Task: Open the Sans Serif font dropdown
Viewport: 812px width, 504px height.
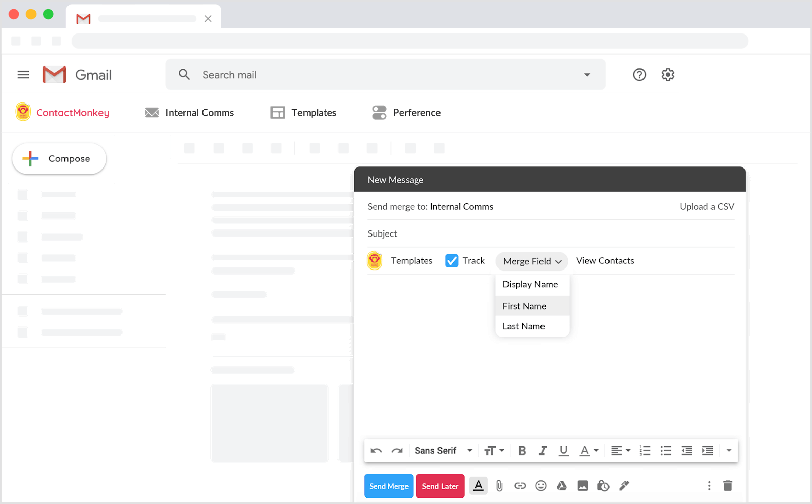Action: click(x=443, y=451)
